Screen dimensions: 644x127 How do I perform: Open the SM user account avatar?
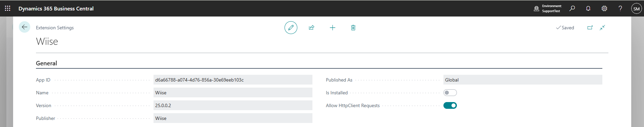point(636,9)
